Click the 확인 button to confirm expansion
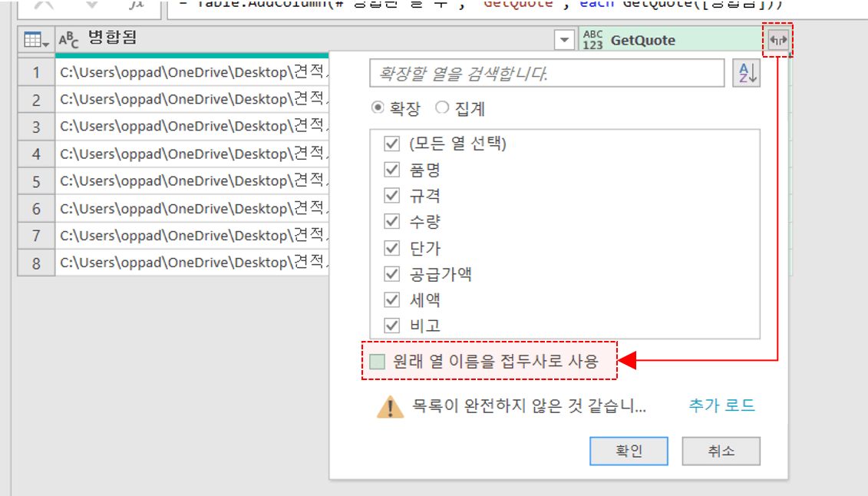 coord(629,451)
